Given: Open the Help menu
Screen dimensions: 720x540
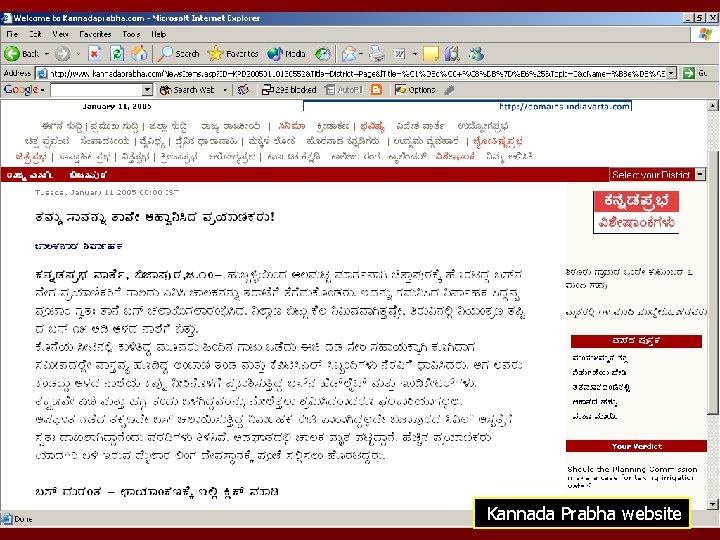Looking at the screenshot, I should pos(158,34).
